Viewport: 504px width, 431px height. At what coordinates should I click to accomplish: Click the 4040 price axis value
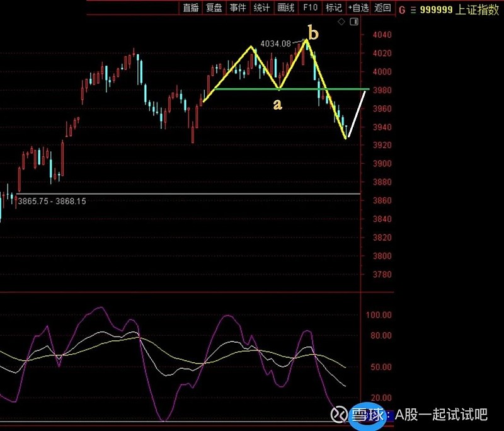(x=382, y=35)
